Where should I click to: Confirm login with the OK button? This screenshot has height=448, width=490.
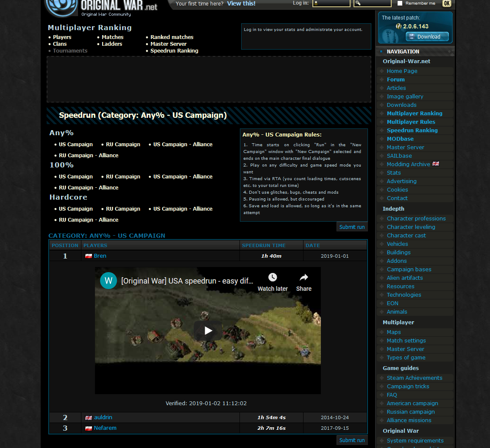click(x=447, y=3)
